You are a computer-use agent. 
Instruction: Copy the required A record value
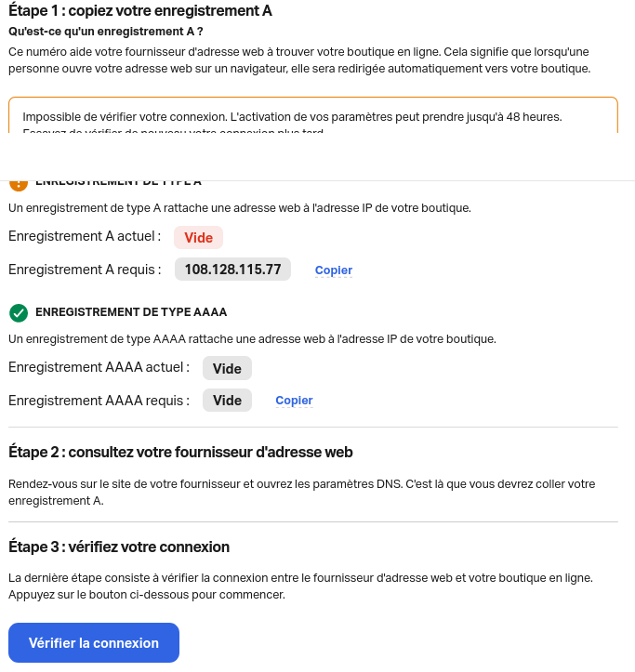(334, 270)
